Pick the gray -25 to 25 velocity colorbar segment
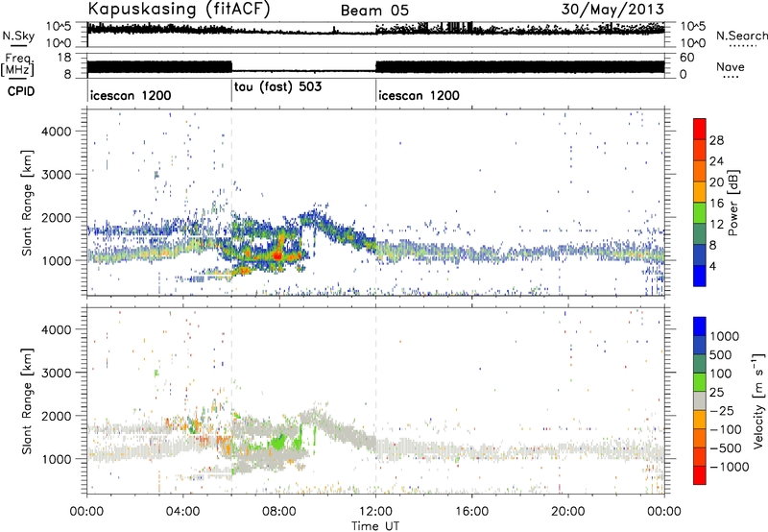The height and width of the screenshot is (532, 768). coord(700,401)
